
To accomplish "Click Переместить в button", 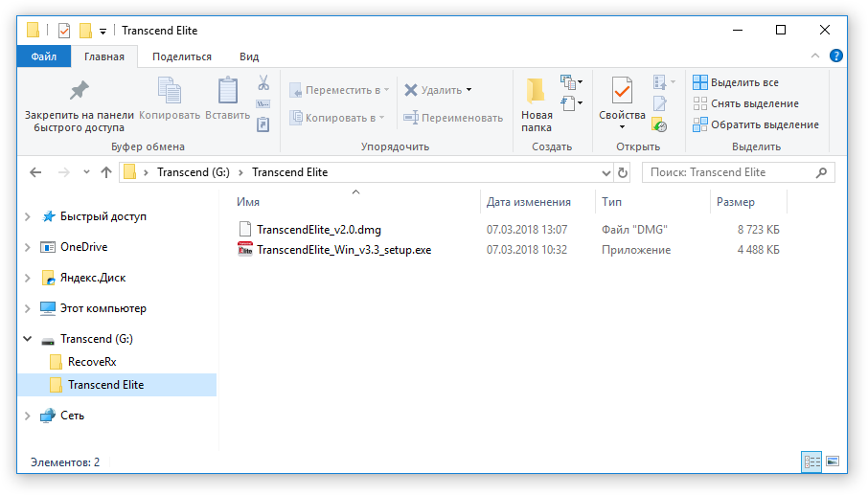I will [x=339, y=90].
